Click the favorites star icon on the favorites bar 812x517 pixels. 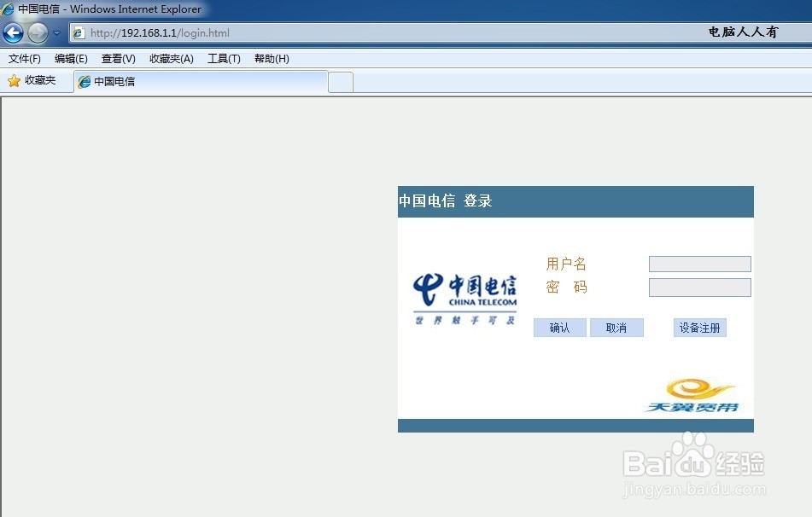pyautogui.click(x=15, y=81)
